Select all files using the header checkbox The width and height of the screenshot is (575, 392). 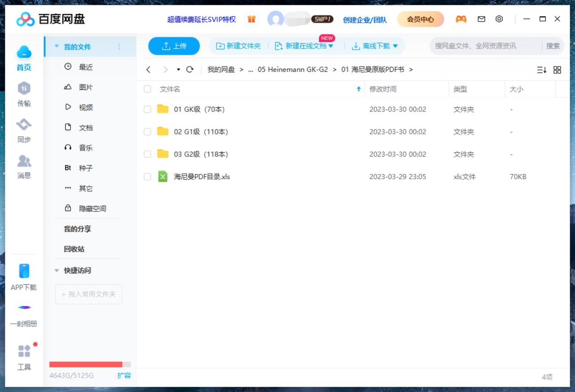147,89
